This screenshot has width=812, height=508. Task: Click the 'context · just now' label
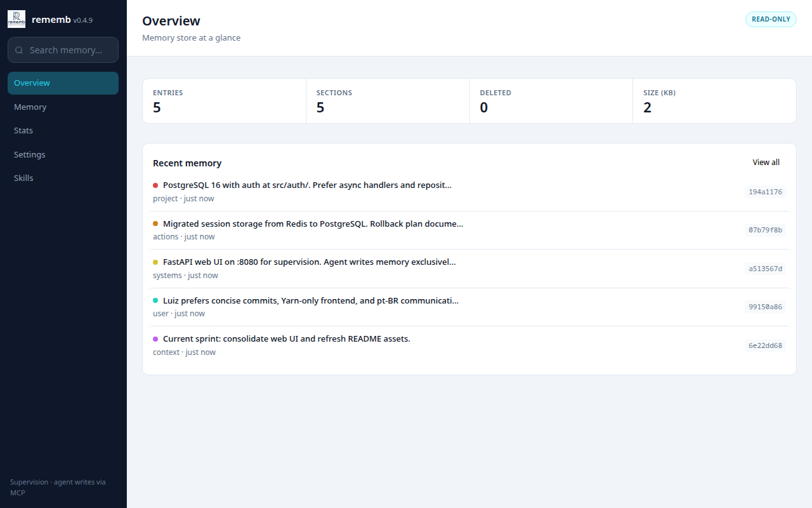pos(184,352)
